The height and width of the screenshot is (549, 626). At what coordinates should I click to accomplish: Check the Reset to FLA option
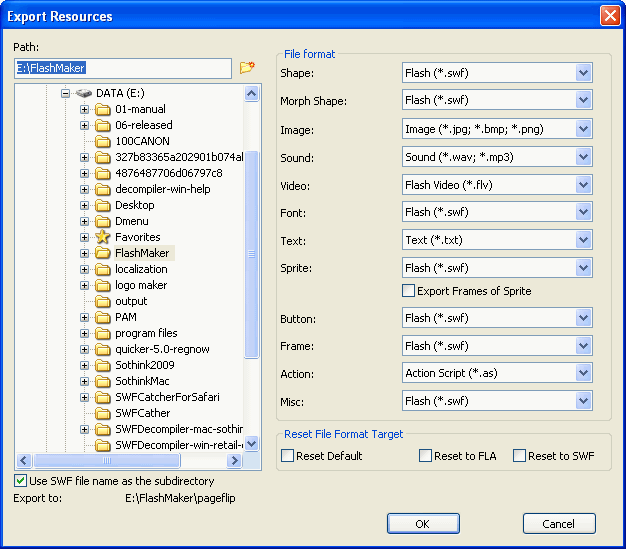425,456
